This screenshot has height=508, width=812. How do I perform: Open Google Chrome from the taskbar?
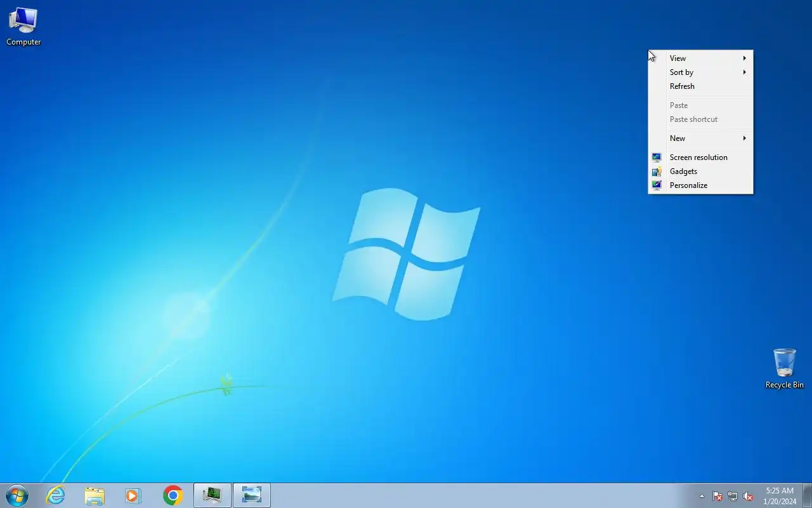[173, 495]
